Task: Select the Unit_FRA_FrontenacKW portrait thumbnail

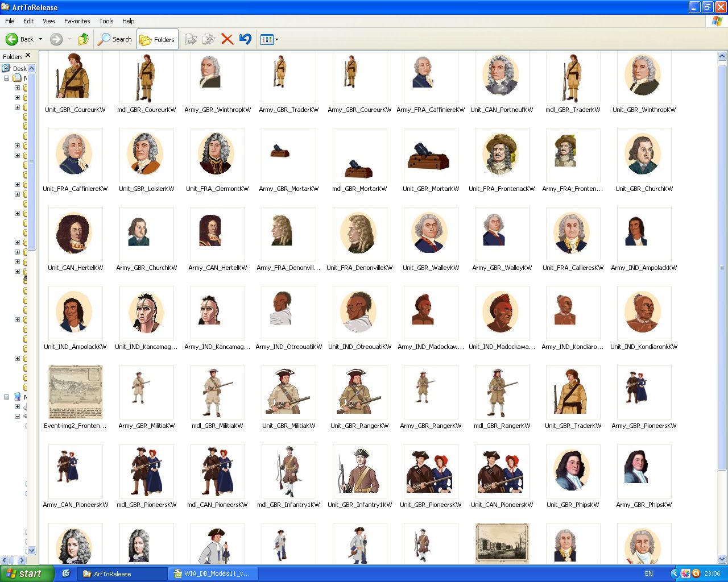Action: (x=501, y=155)
